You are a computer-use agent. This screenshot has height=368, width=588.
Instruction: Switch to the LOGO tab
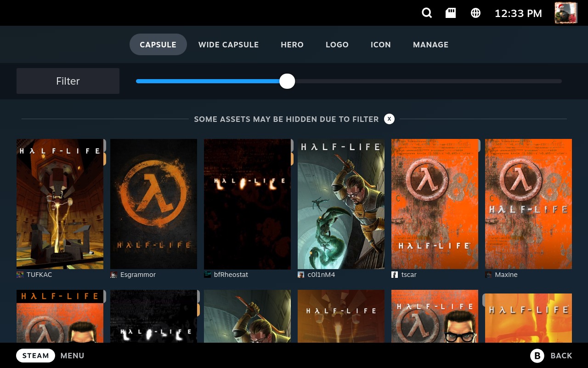(x=337, y=45)
